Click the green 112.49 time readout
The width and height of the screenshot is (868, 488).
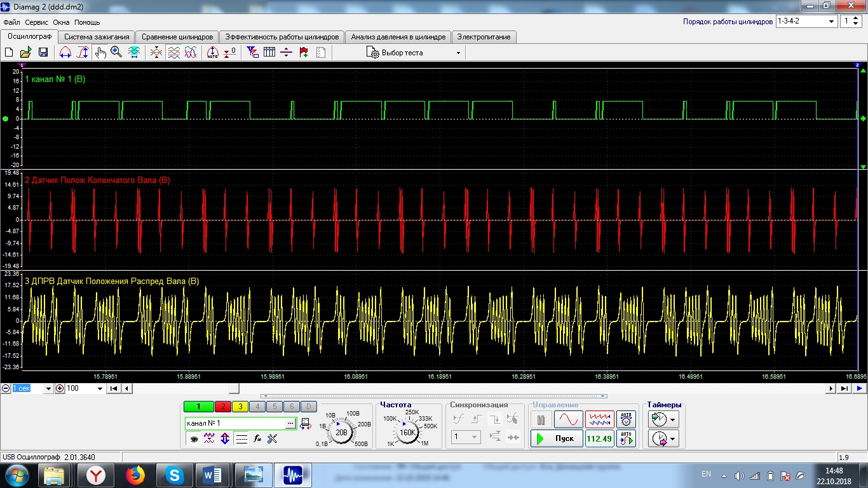599,438
